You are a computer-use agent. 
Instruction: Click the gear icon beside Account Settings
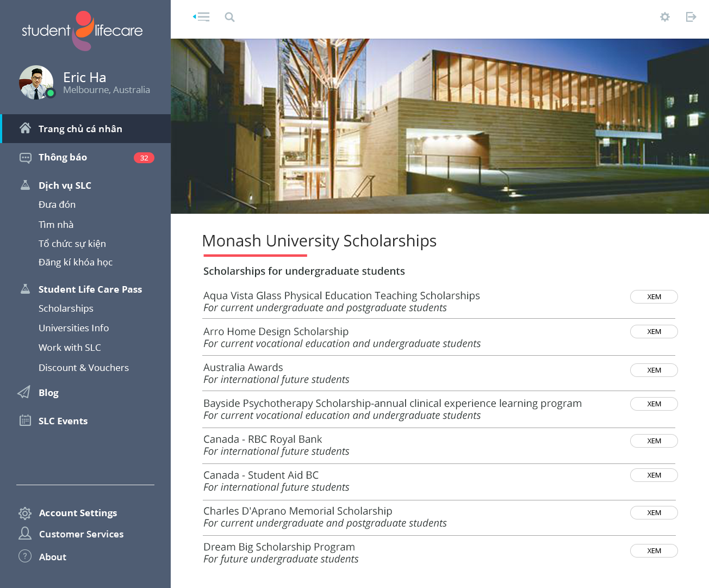pos(25,513)
